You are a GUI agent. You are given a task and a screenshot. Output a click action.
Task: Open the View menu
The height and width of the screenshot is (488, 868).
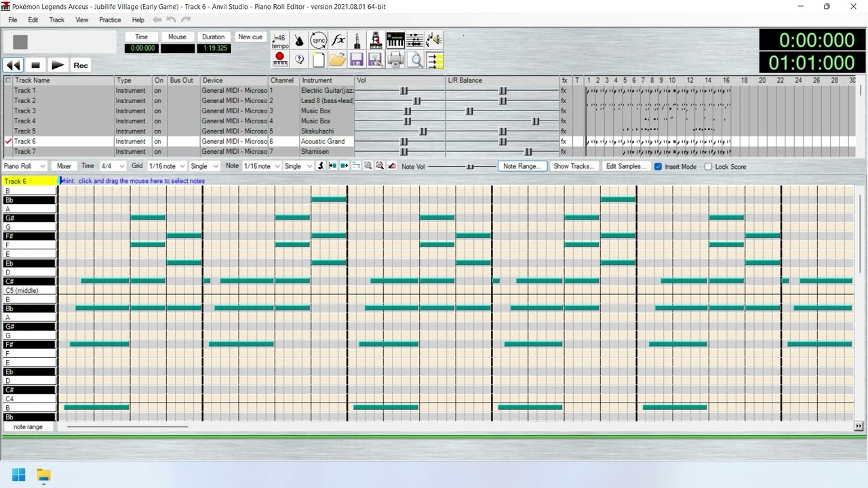click(x=82, y=20)
